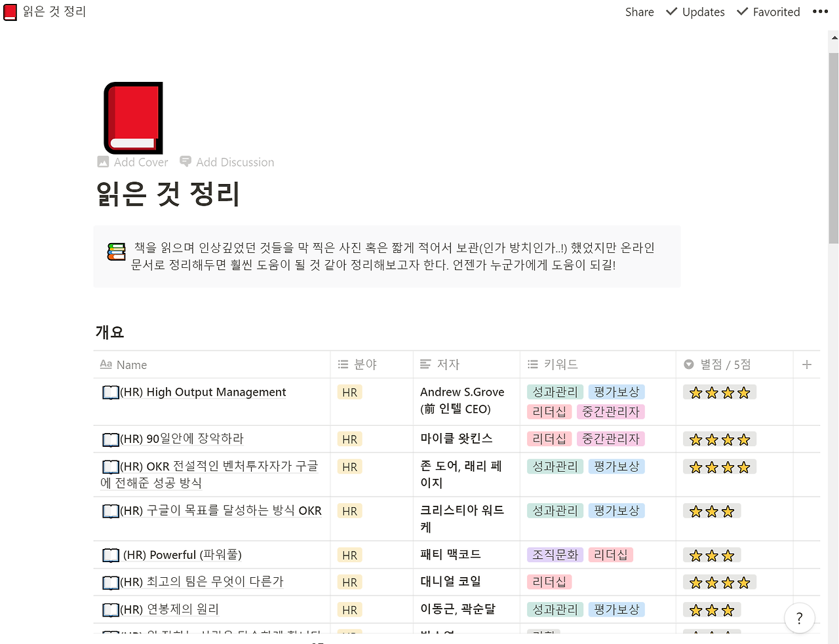Image resolution: width=839 pixels, height=644 pixels.
Task: Click the red book page icon in breadcrumb
Action: click(x=10, y=12)
